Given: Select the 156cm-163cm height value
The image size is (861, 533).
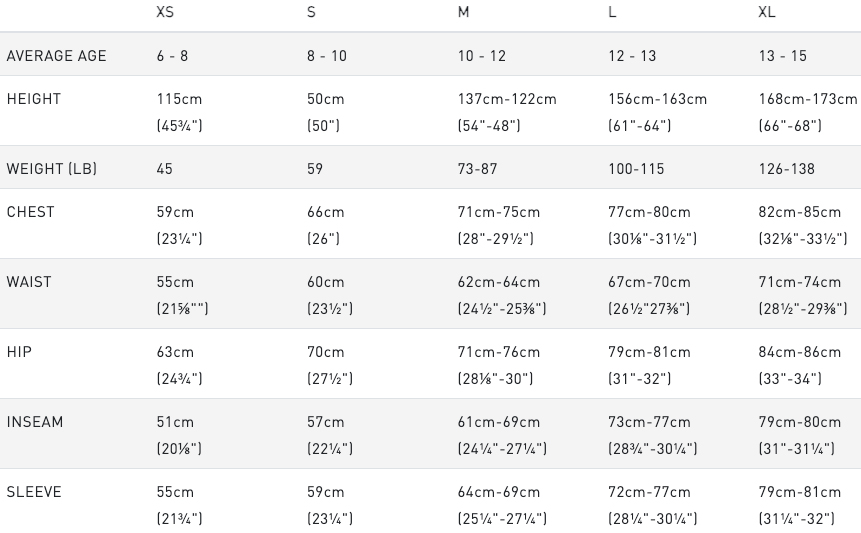Looking at the screenshot, I should click(657, 99).
